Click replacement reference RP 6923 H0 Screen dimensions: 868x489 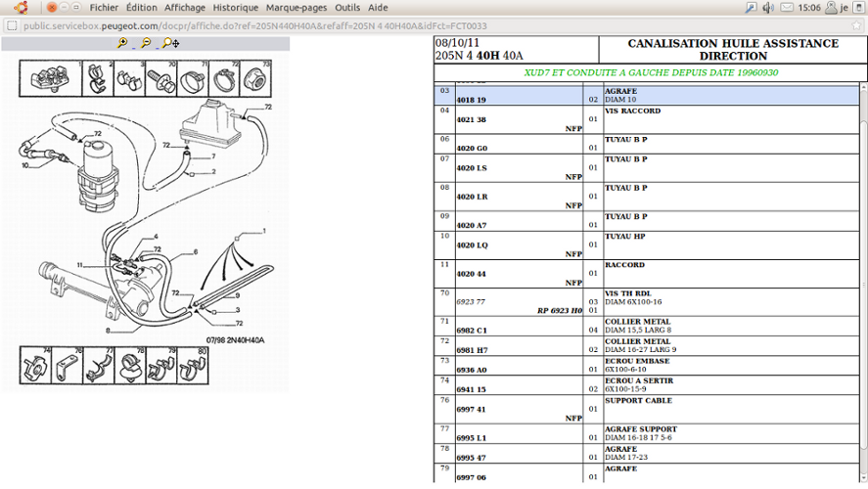(559, 310)
